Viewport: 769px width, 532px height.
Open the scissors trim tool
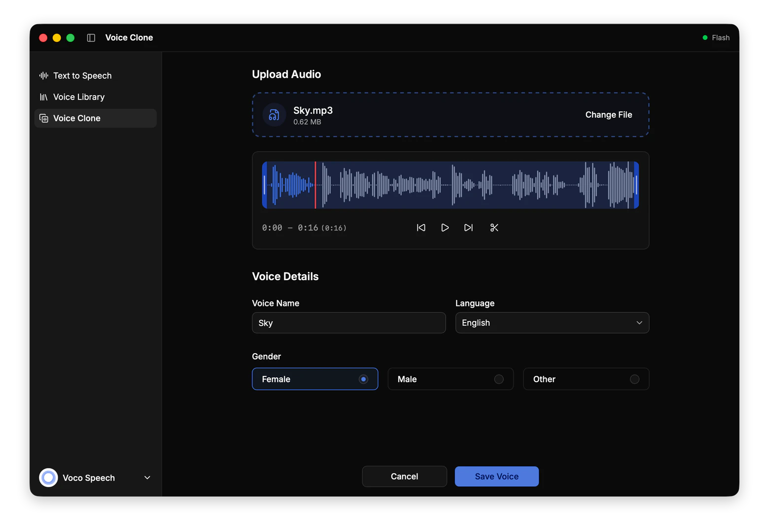pyautogui.click(x=494, y=228)
